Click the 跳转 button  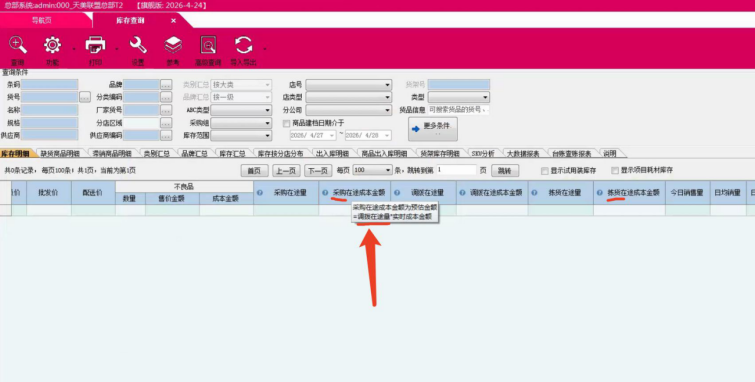(x=505, y=171)
